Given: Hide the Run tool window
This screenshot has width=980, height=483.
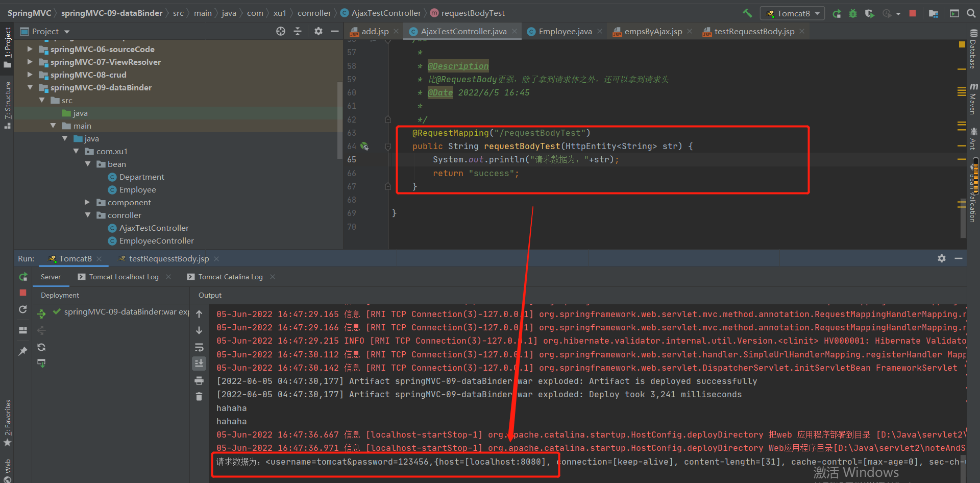Looking at the screenshot, I should click(x=959, y=259).
